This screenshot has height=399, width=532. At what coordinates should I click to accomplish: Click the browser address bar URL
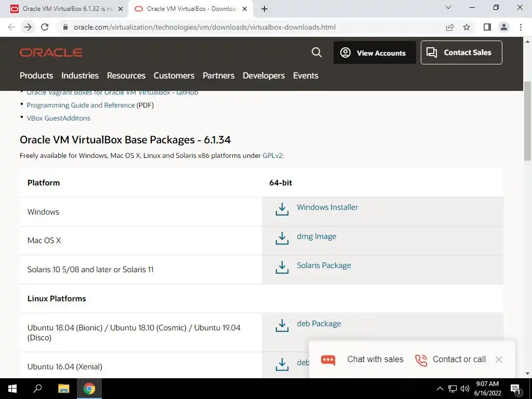click(x=205, y=27)
